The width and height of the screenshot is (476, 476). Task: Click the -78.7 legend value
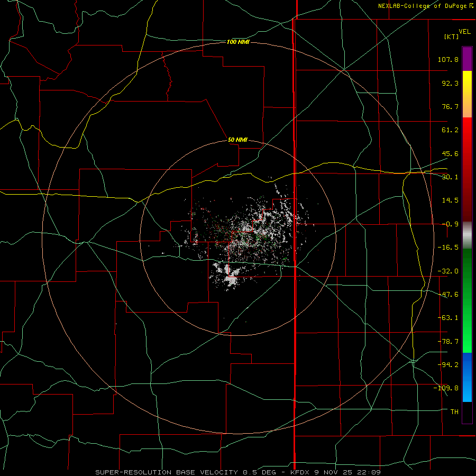[x=448, y=342]
